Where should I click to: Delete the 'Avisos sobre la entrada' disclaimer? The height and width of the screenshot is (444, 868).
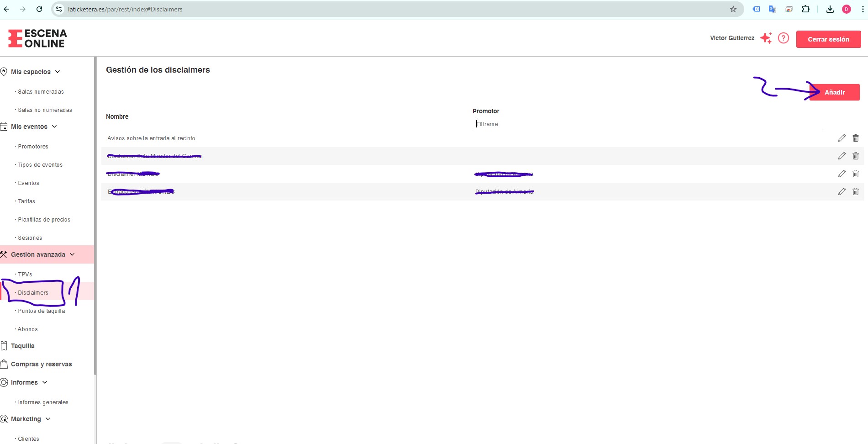(856, 138)
